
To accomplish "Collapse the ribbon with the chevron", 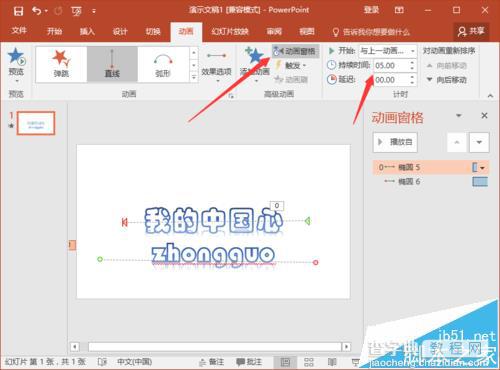I will pos(490,96).
